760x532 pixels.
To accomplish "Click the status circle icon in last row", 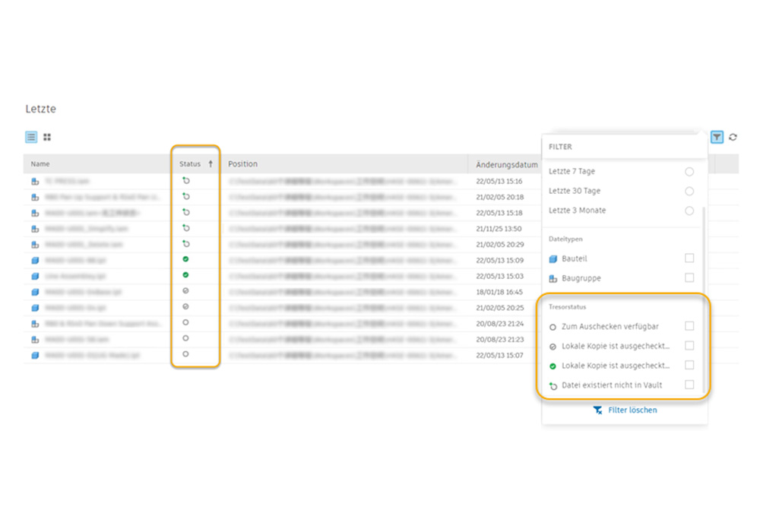I will click(x=186, y=354).
